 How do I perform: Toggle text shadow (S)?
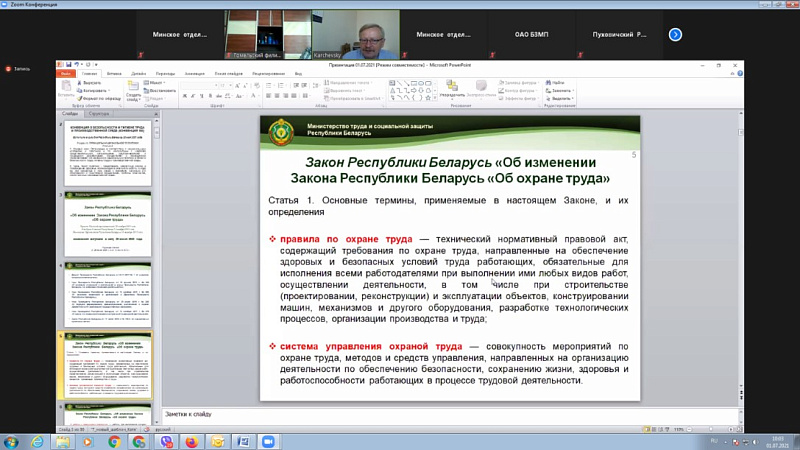click(210, 95)
